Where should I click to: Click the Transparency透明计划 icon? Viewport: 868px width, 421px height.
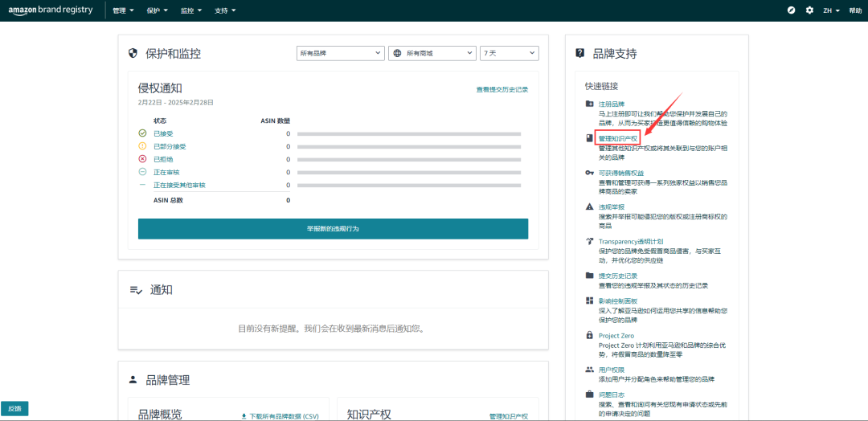(x=590, y=241)
